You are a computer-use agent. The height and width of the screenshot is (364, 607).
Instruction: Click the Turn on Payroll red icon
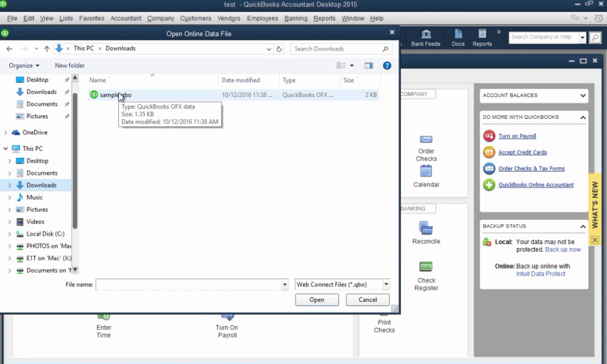(489, 136)
